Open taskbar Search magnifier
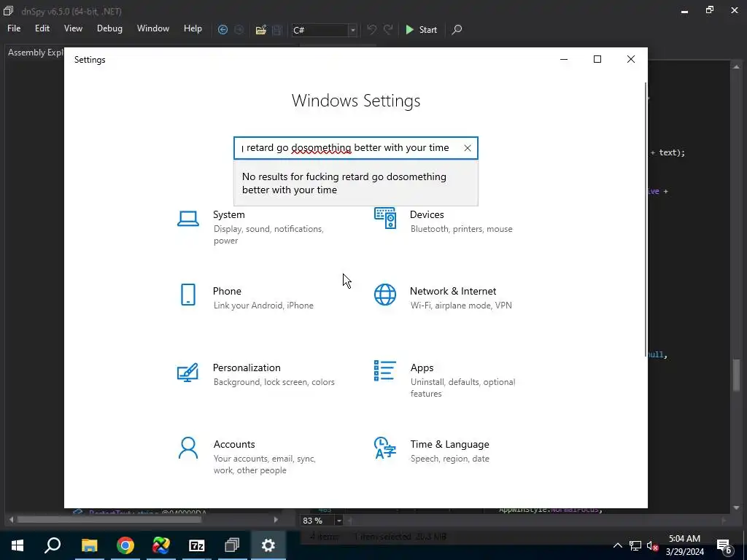The width and height of the screenshot is (747, 560). pos(53,545)
